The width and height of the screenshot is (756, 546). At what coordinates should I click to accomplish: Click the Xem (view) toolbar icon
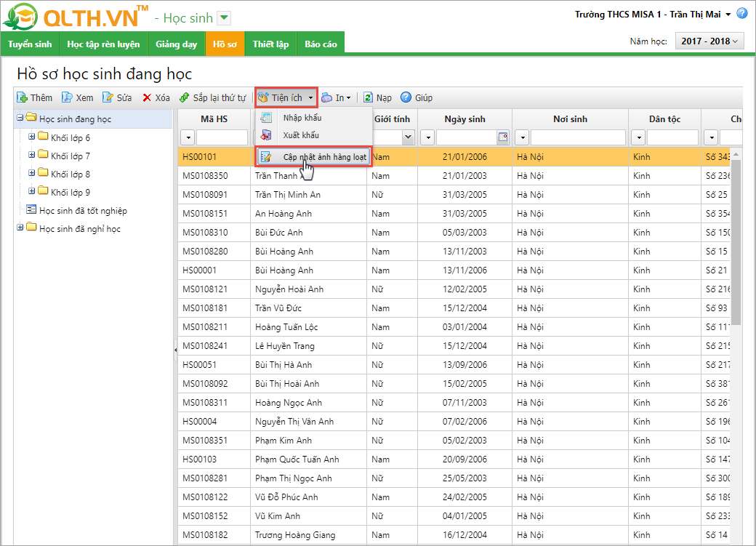click(x=67, y=97)
